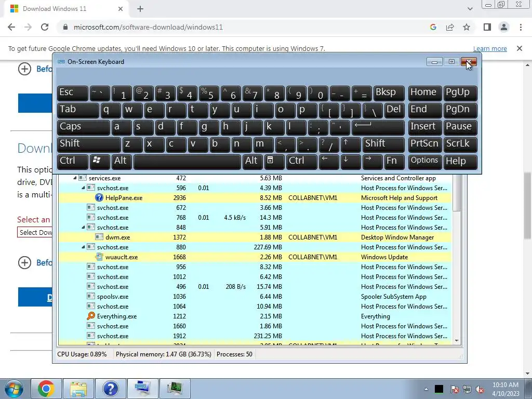The width and height of the screenshot is (532, 399).
Task: Reload the Download Windows 11 page
Action: click(x=45, y=27)
